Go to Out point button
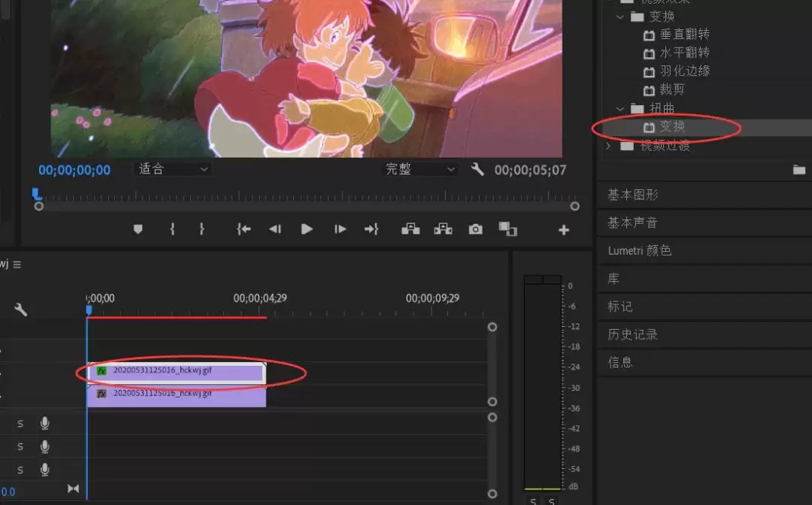Screen dimensions: 812x505 coord(371,229)
